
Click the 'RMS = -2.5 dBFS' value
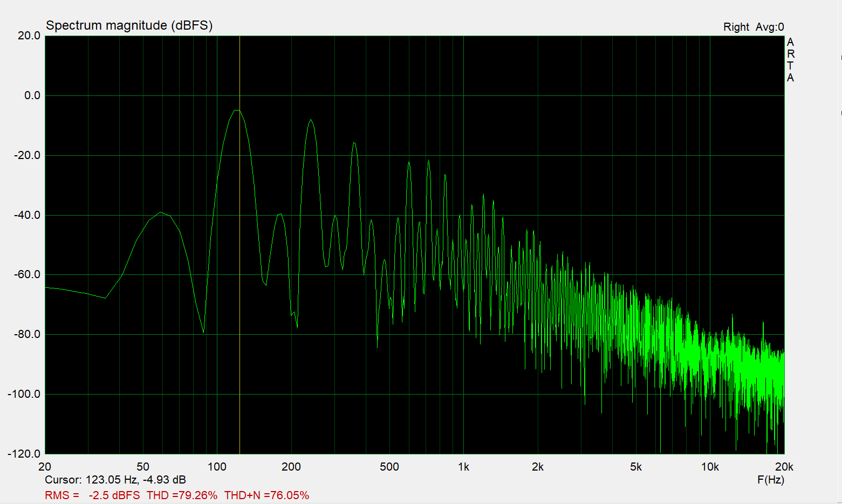coord(92,495)
